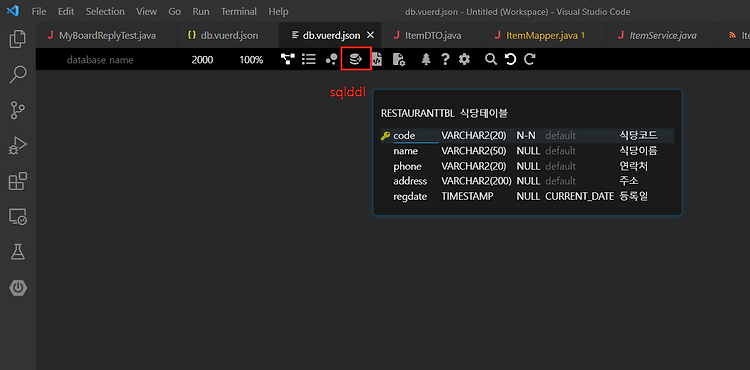Open Run and Debug view
750x370 pixels.
tap(18, 146)
